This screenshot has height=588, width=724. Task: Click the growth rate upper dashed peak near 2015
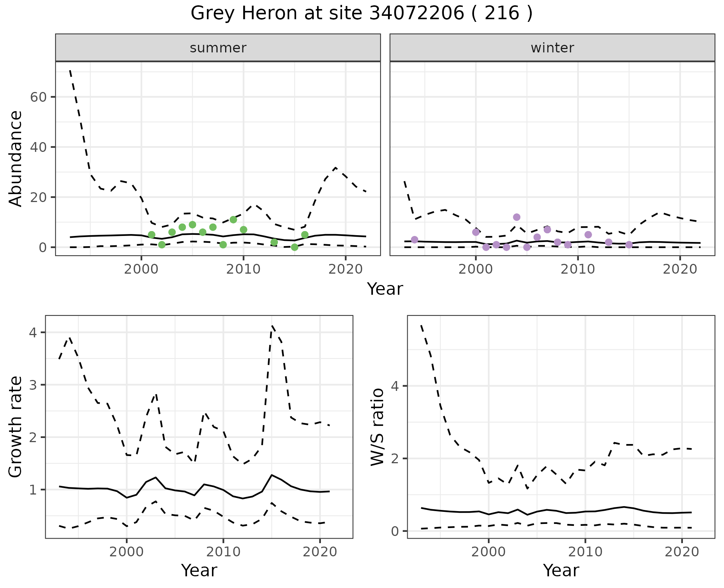tap(272, 326)
